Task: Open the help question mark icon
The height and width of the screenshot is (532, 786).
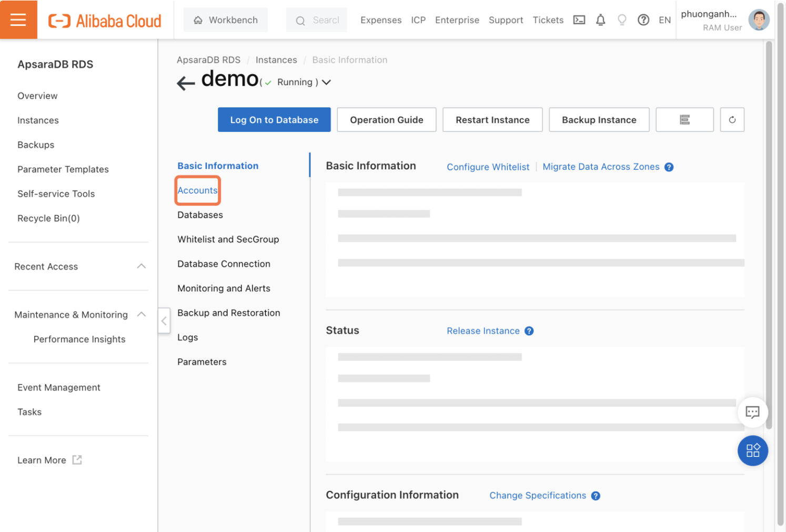Action: pyautogui.click(x=643, y=19)
